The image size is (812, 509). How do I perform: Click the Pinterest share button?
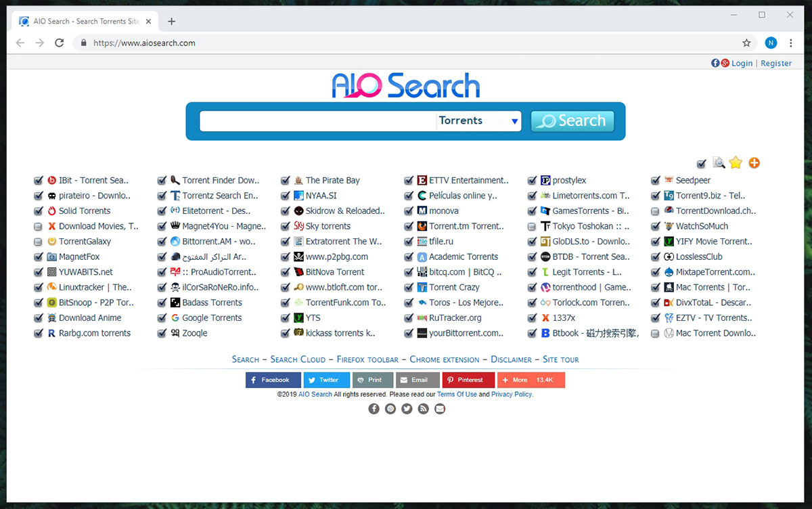pos(468,380)
